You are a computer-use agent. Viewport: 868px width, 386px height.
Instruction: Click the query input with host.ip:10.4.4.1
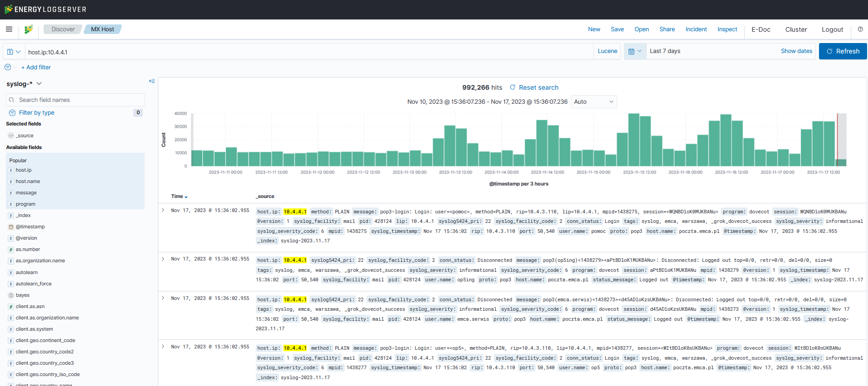(x=308, y=52)
